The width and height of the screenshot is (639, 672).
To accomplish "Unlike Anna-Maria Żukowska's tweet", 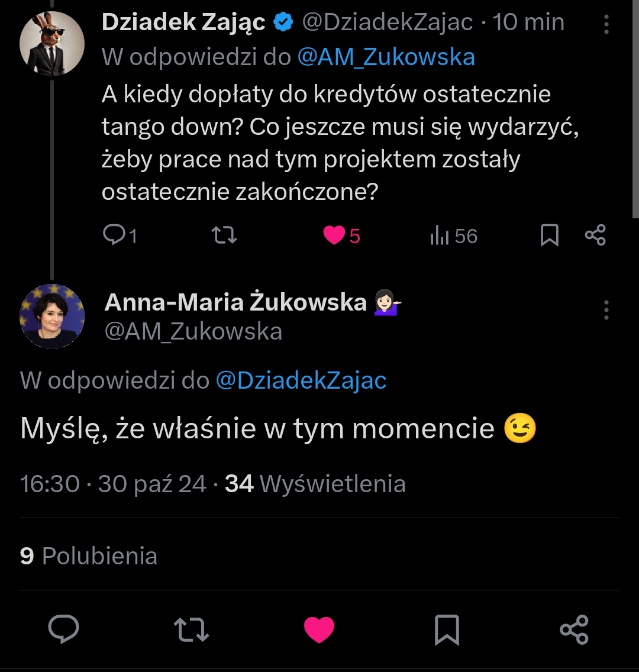I will click(x=319, y=629).
